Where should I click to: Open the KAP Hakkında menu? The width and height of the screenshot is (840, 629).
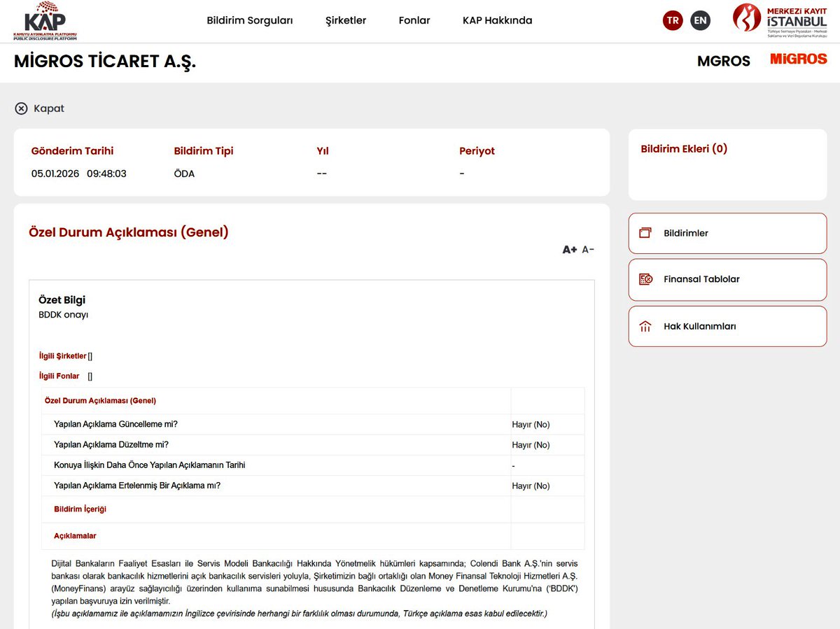click(x=498, y=20)
